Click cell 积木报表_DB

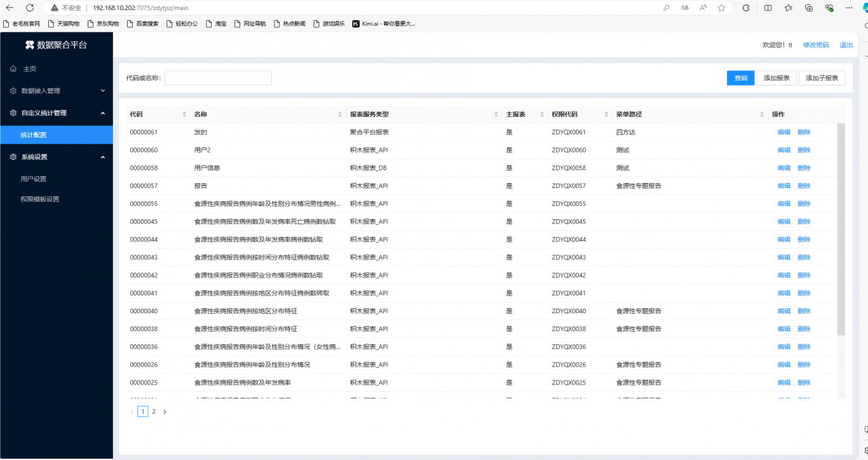point(368,168)
